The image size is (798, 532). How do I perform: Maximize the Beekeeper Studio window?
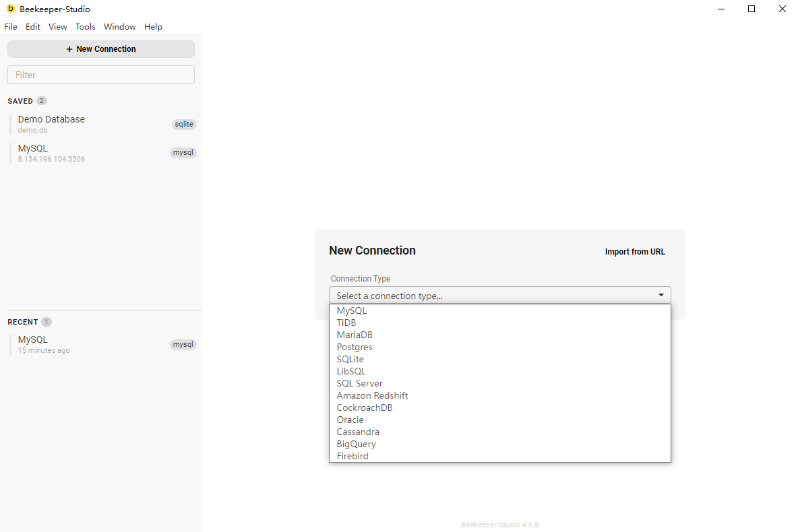pyautogui.click(x=751, y=9)
